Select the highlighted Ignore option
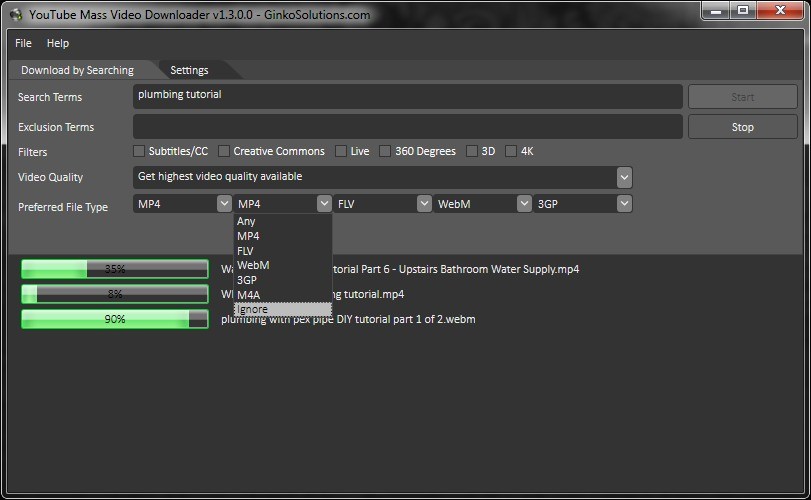 (283, 309)
